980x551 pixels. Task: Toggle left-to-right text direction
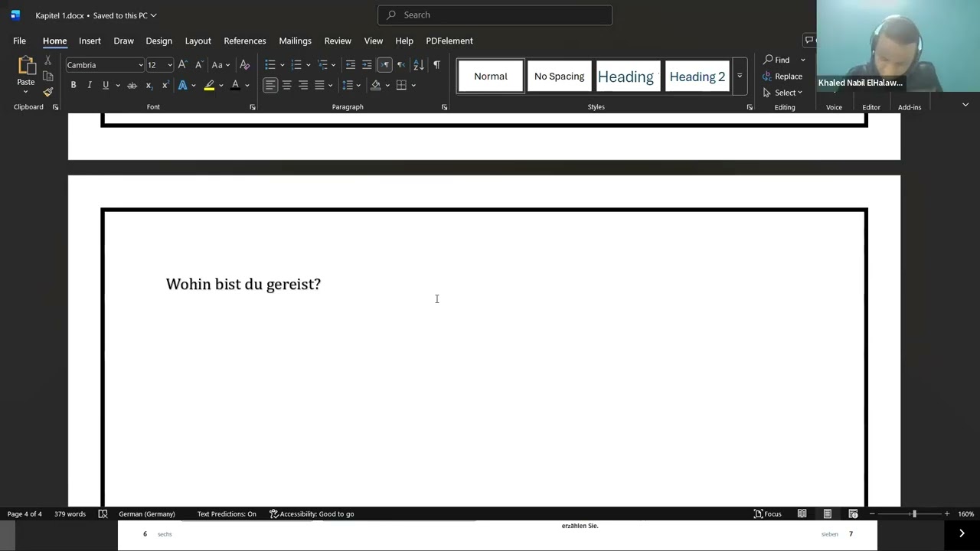pyautogui.click(x=384, y=65)
